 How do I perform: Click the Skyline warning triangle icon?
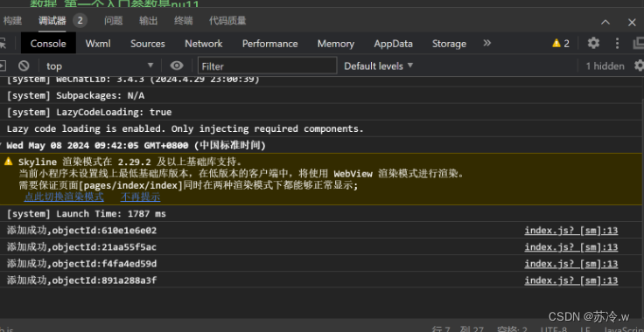tap(9, 162)
